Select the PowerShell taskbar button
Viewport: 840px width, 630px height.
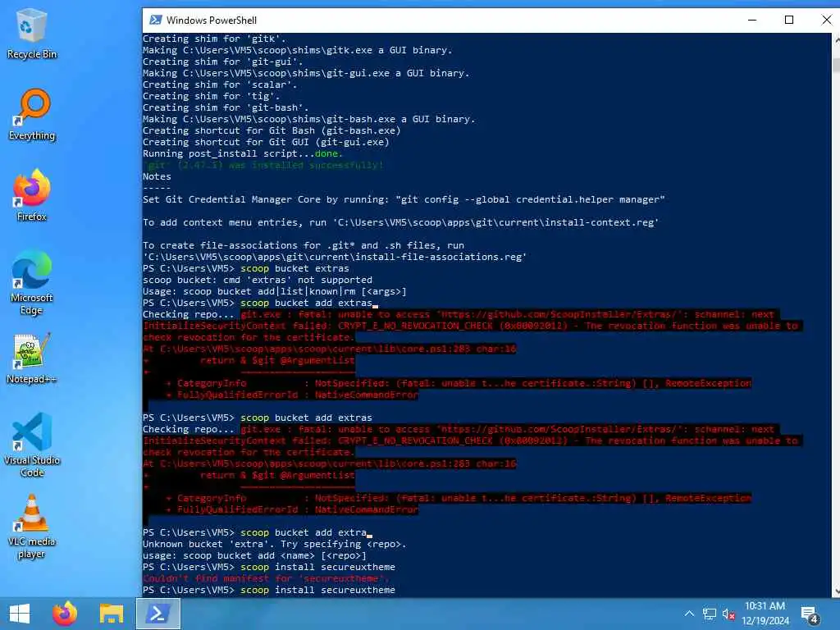click(158, 614)
